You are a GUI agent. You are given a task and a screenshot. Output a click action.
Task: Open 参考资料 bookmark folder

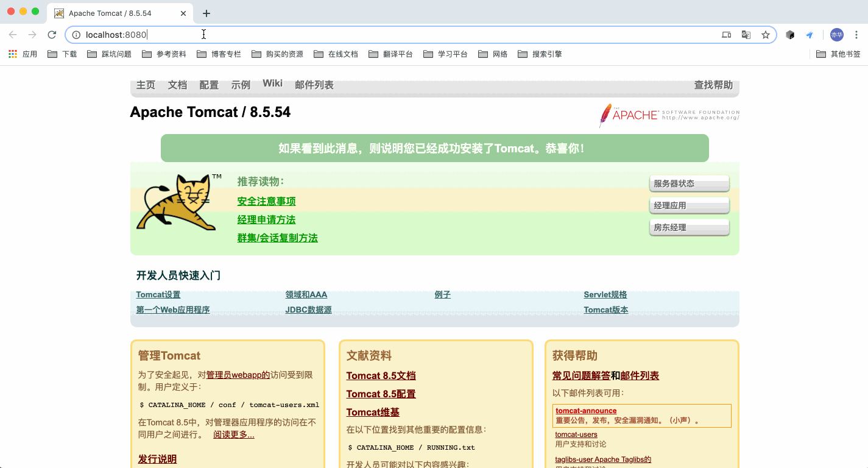(164, 54)
